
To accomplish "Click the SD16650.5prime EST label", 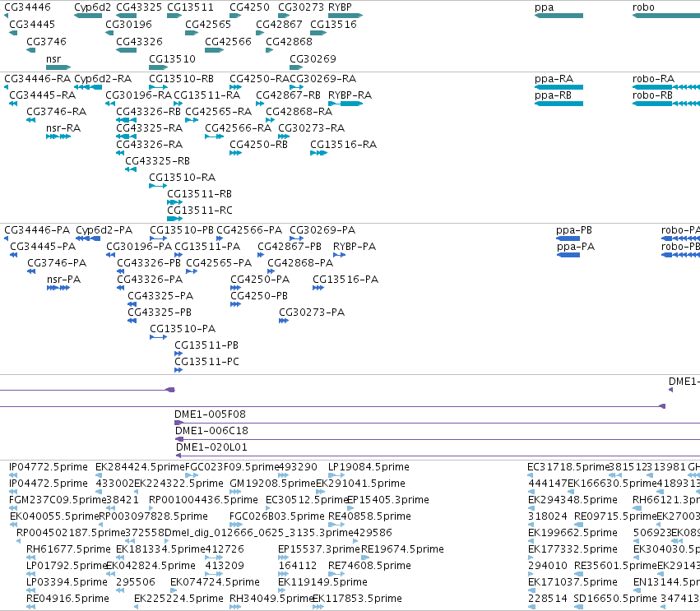I will click(615, 599).
